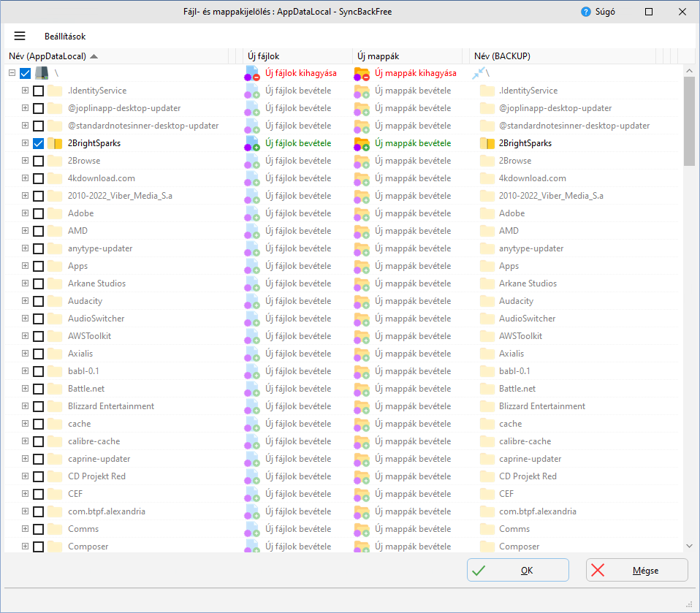Click BACKUP folder icon for Battle.net
Image resolution: width=700 pixels, height=613 pixels.
[x=487, y=389]
